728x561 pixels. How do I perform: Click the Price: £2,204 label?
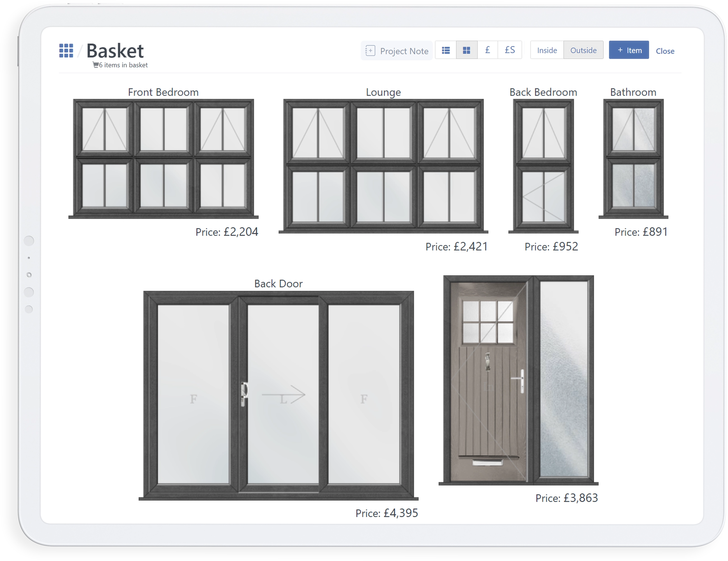click(x=227, y=232)
